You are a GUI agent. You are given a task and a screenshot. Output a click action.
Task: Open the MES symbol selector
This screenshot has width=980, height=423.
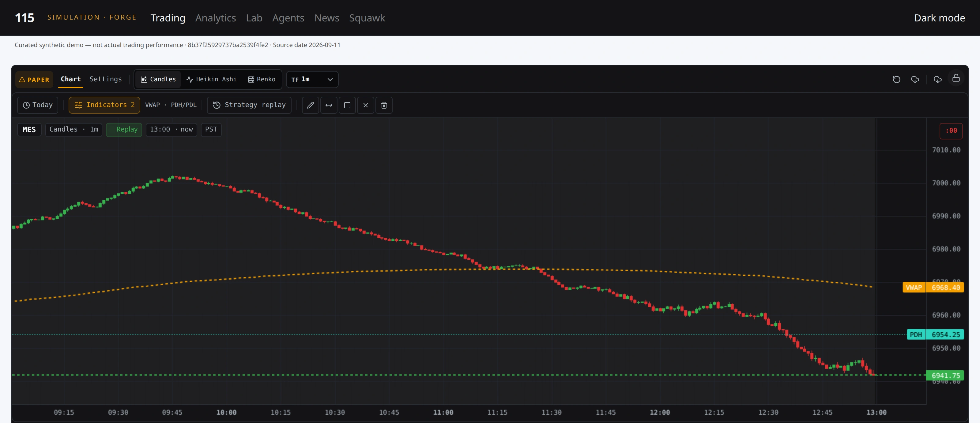tap(29, 130)
